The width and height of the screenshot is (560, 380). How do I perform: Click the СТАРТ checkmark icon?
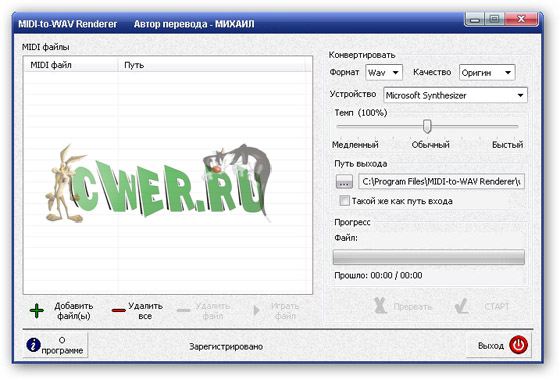[461, 306]
